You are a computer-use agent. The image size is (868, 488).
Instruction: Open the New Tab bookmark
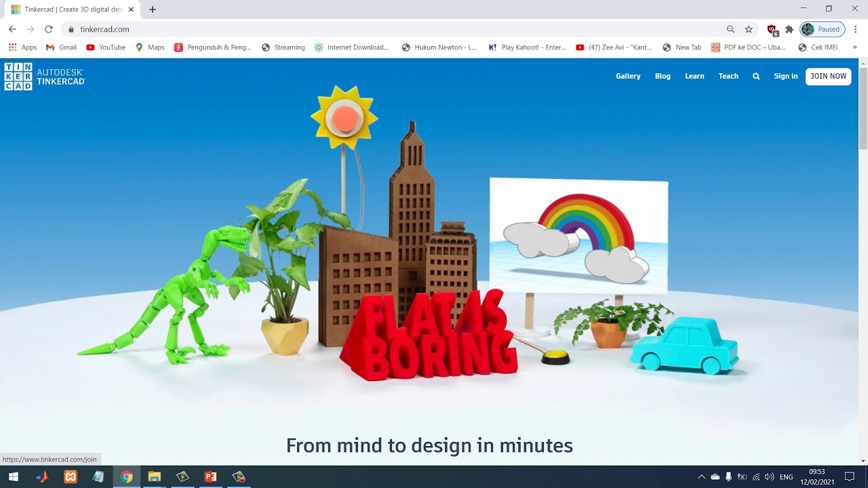pos(682,47)
